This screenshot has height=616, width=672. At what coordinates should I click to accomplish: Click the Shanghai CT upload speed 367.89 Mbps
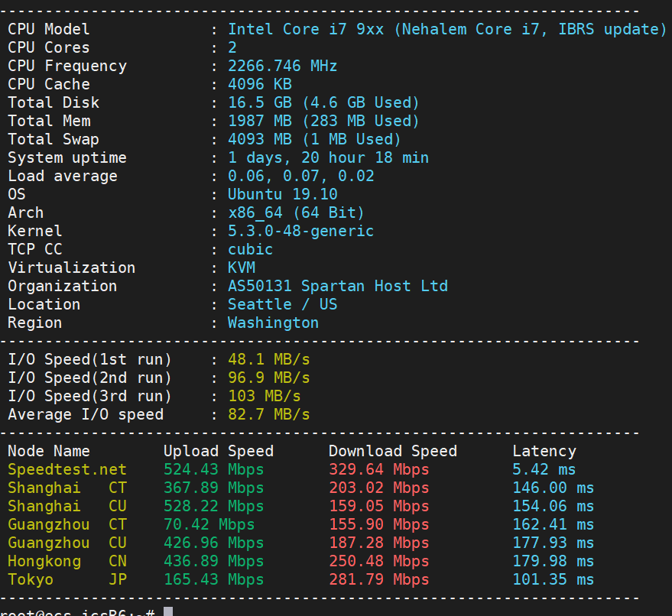(213, 488)
